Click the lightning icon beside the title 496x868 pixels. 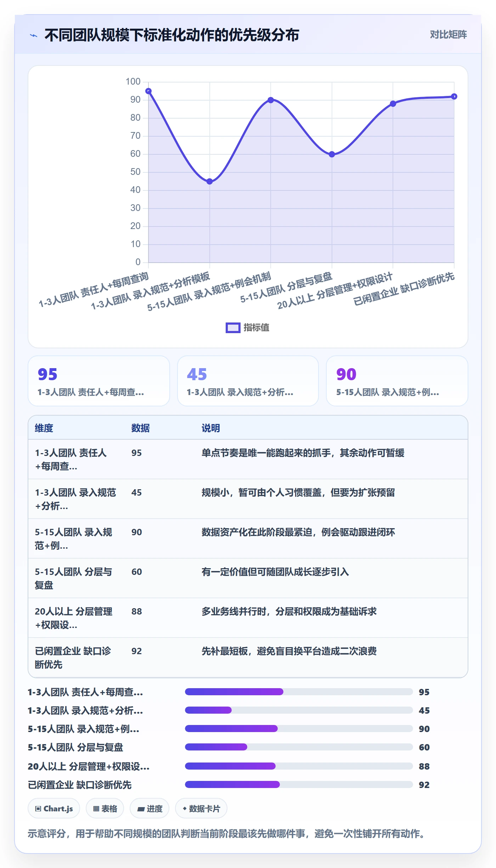[34, 35]
